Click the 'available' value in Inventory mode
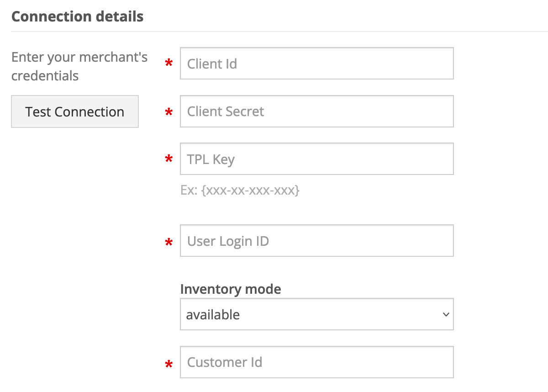Screen dimensions: 548x392 pyautogui.click(x=213, y=314)
